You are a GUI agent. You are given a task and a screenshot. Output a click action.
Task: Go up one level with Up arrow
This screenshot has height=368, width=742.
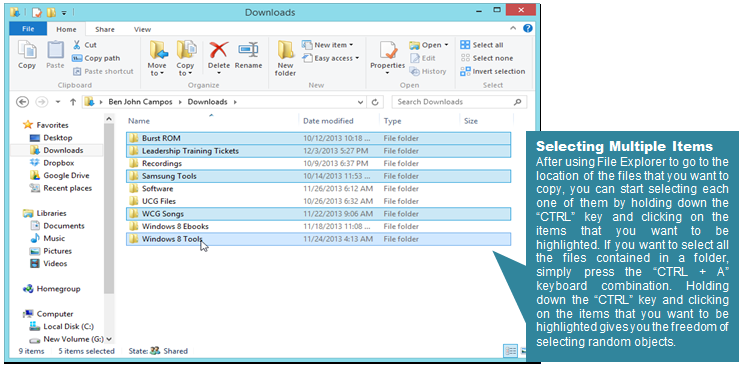point(73,102)
